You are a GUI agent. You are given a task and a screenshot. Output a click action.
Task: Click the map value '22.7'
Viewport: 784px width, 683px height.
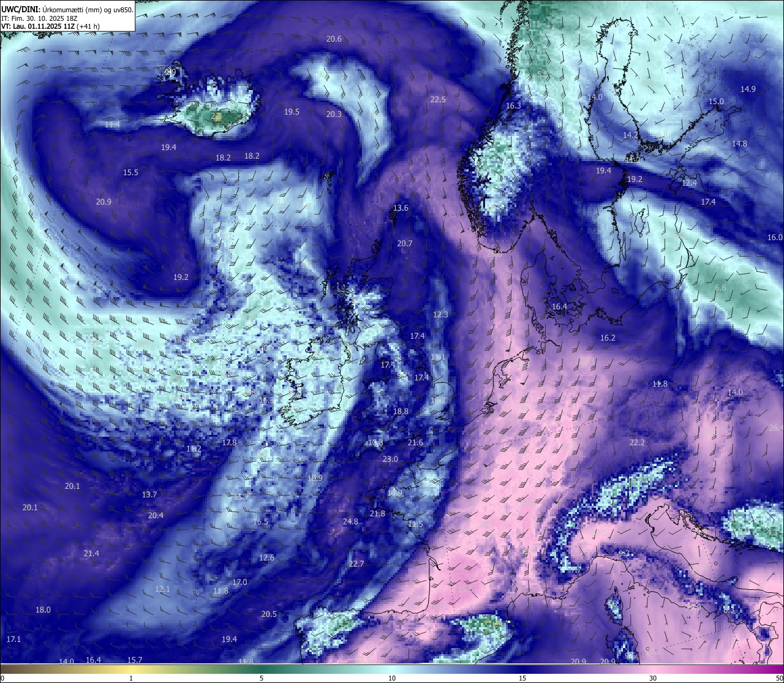coord(356,564)
